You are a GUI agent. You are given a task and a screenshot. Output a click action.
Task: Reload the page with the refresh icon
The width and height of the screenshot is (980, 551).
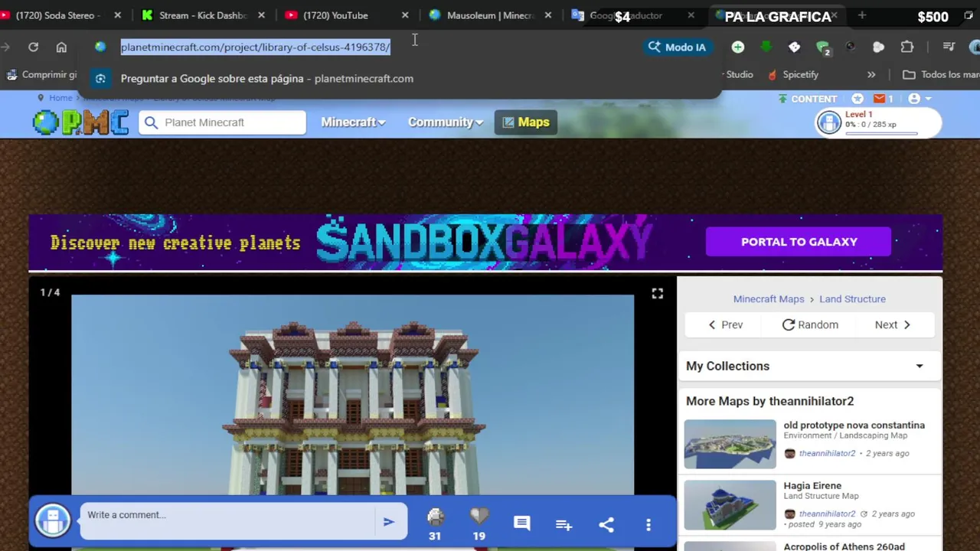coord(33,47)
